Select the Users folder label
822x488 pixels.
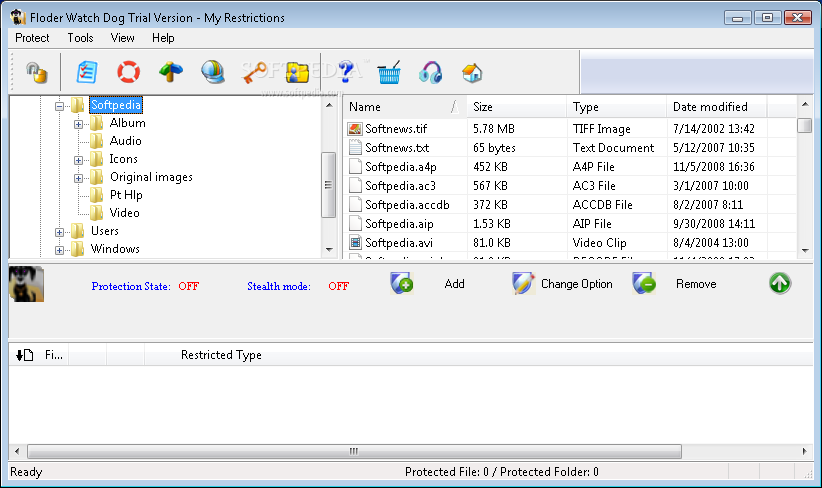[104, 231]
